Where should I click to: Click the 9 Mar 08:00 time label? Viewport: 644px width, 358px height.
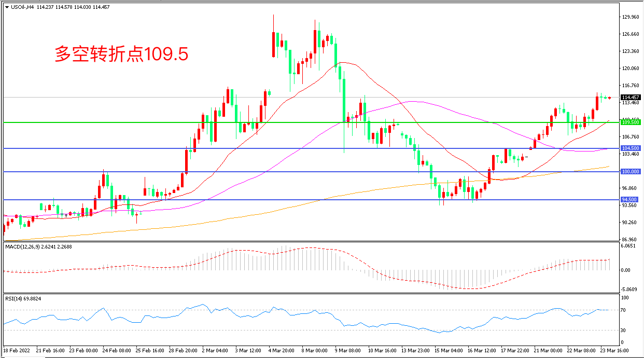click(348, 351)
